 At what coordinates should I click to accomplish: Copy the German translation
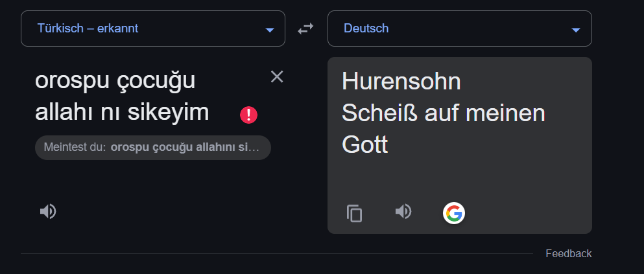(x=354, y=213)
